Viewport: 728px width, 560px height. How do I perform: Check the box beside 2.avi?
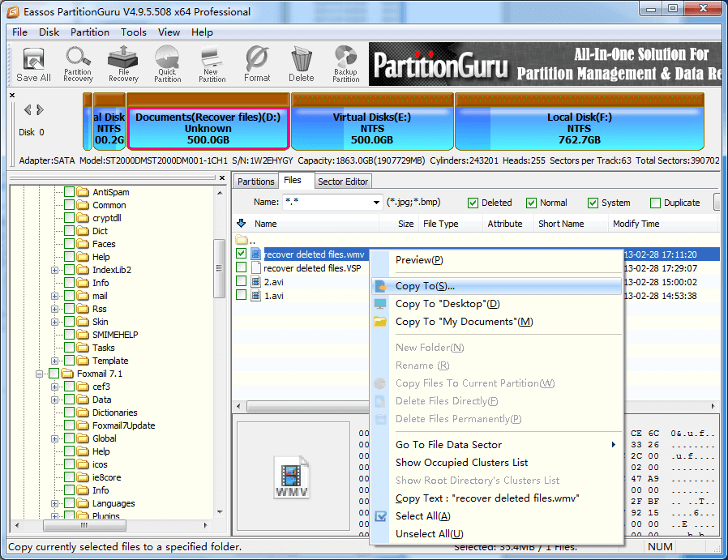241,281
